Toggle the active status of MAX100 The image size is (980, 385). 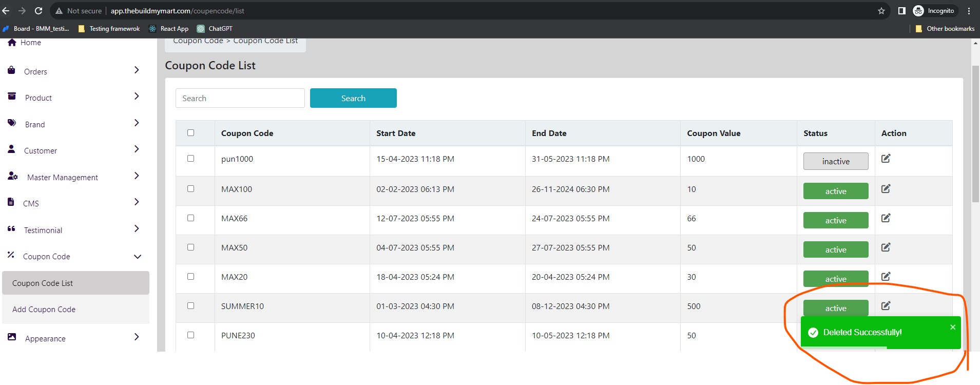coord(836,191)
